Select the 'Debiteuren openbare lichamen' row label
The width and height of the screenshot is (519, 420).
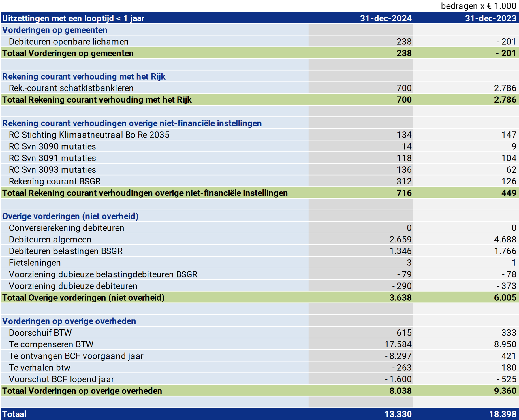69,42
